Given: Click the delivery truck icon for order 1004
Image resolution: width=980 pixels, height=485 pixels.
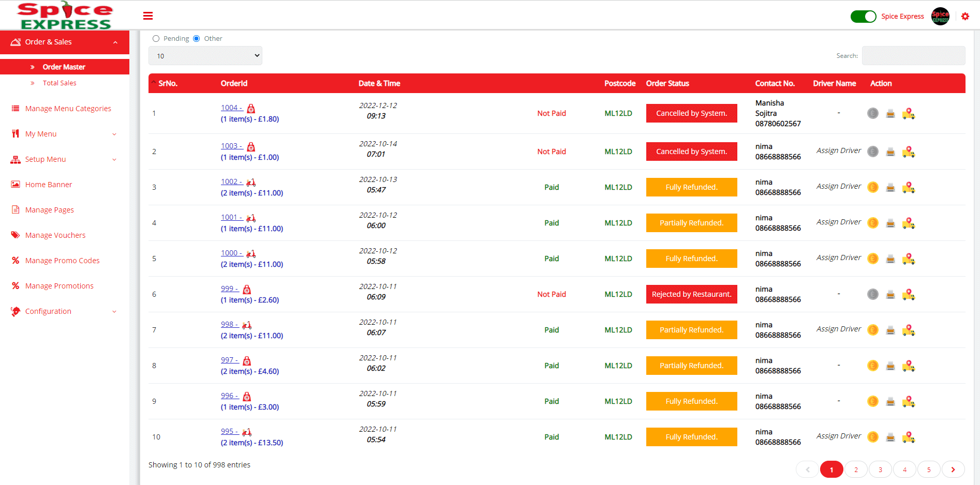Looking at the screenshot, I should [x=909, y=114].
